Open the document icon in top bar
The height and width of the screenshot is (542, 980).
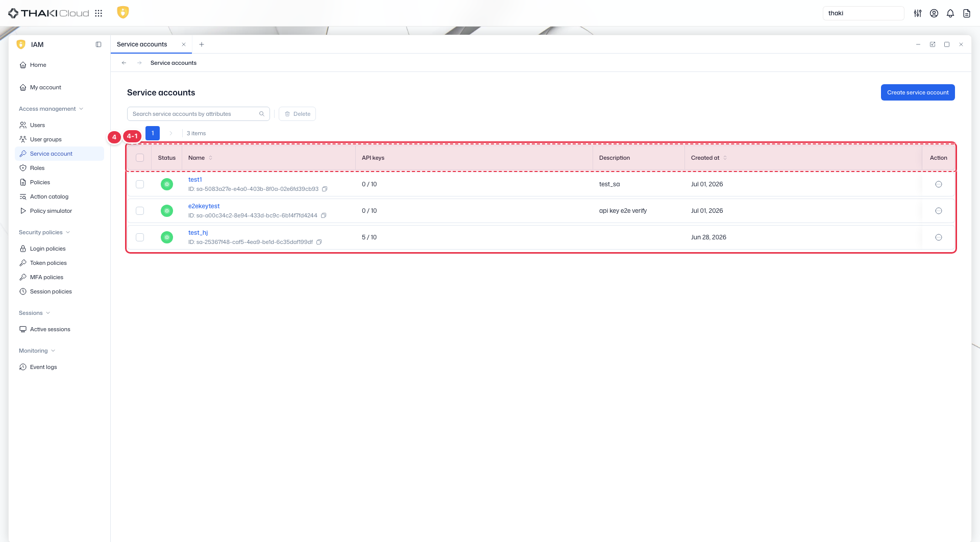(967, 13)
